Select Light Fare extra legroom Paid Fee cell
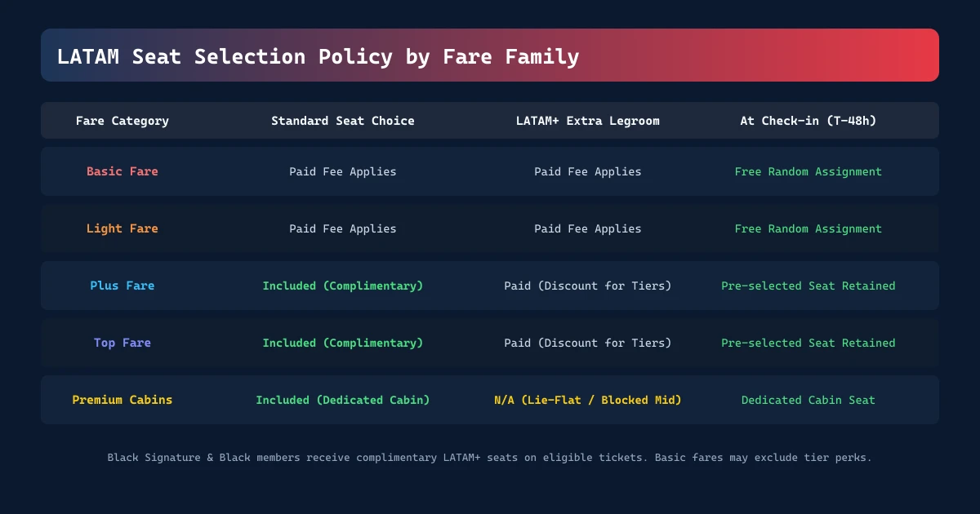This screenshot has height=514, width=980. (588, 228)
